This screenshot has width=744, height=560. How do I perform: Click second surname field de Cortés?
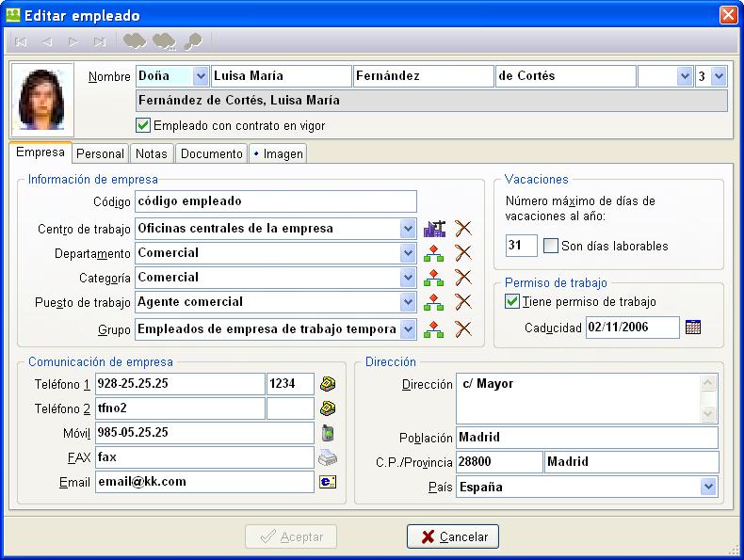coord(566,76)
